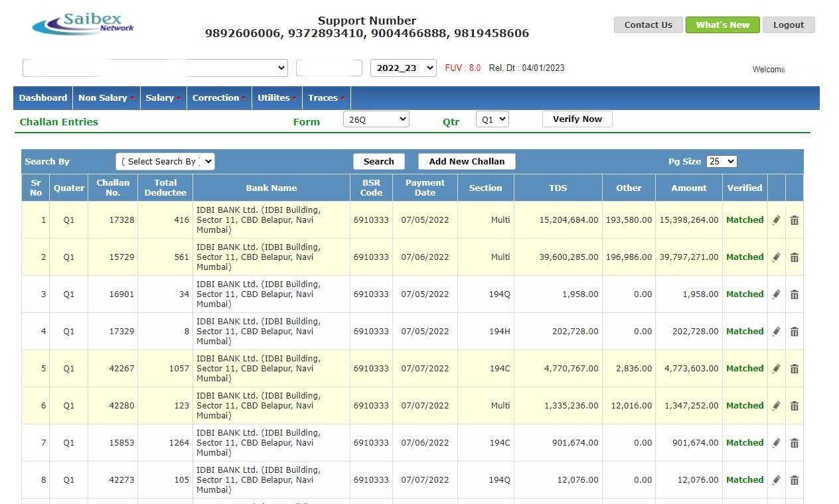Click the trash icon for challan 42273
This screenshot has width=839, height=504.
pyautogui.click(x=794, y=479)
